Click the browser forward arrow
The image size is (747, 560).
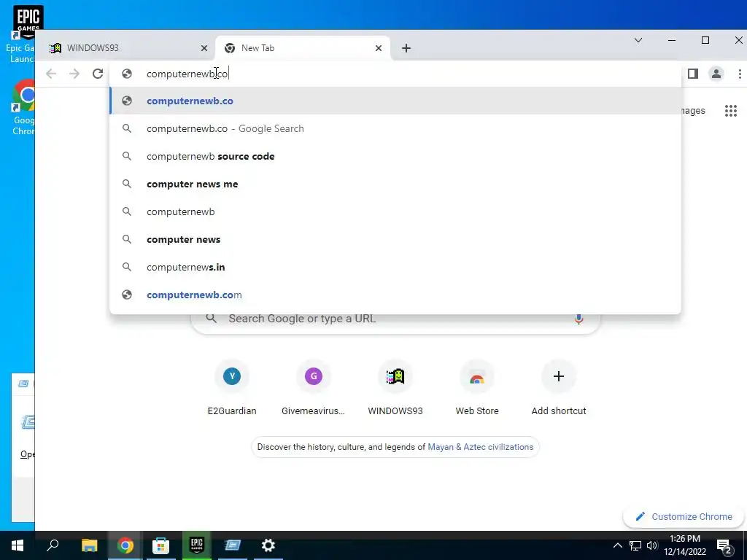tap(74, 74)
